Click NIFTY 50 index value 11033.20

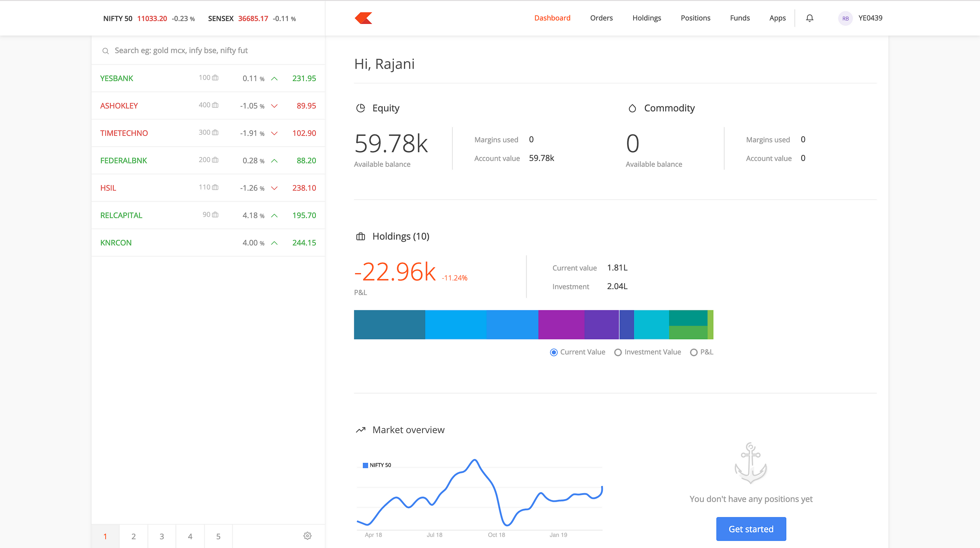(152, 19)
